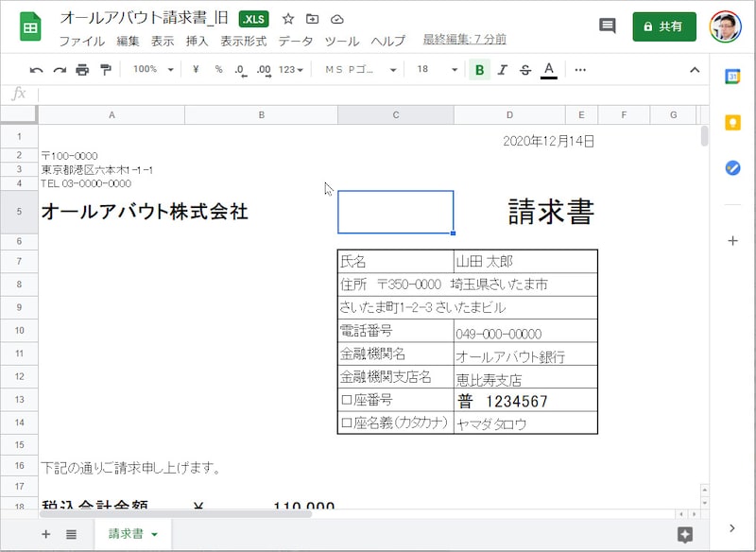
Task: Open Google Calendar side panel
Action: 732,78
